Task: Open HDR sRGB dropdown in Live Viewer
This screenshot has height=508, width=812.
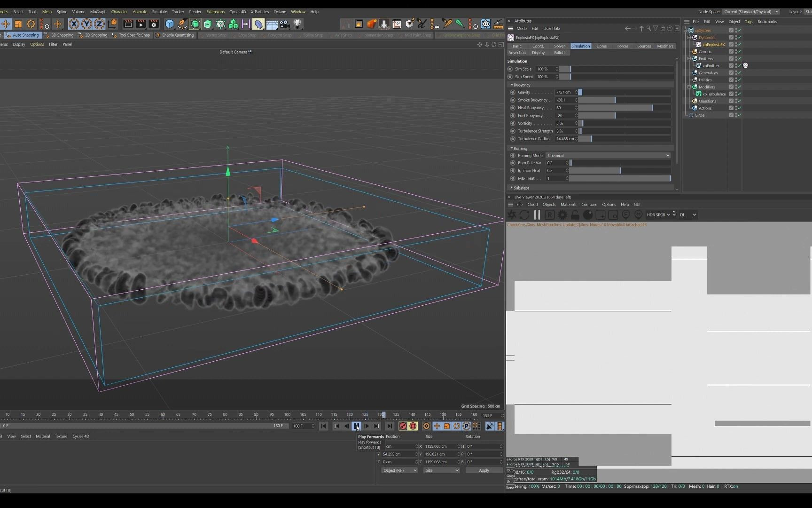Action: click(658, 215)
